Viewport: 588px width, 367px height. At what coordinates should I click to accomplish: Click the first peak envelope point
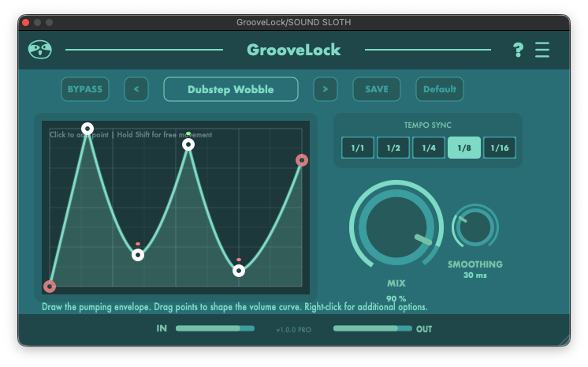pyautogui.click(x=87, y=129)
